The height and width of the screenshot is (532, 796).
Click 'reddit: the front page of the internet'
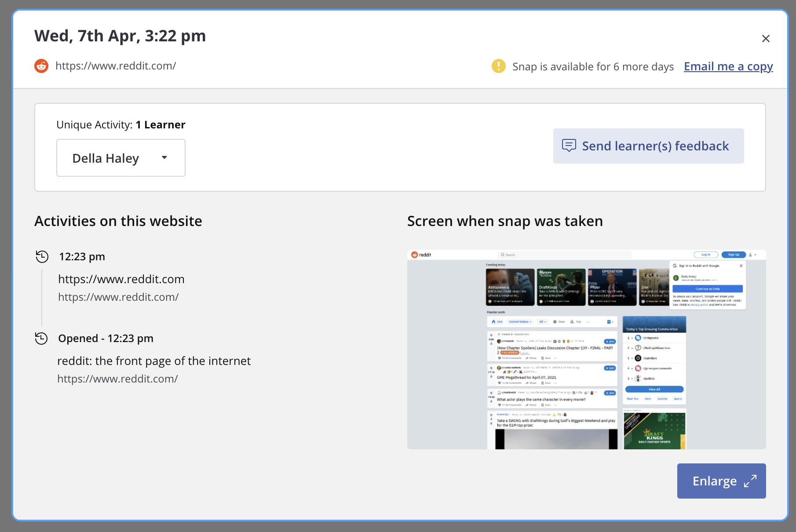(x=154, y=361)
